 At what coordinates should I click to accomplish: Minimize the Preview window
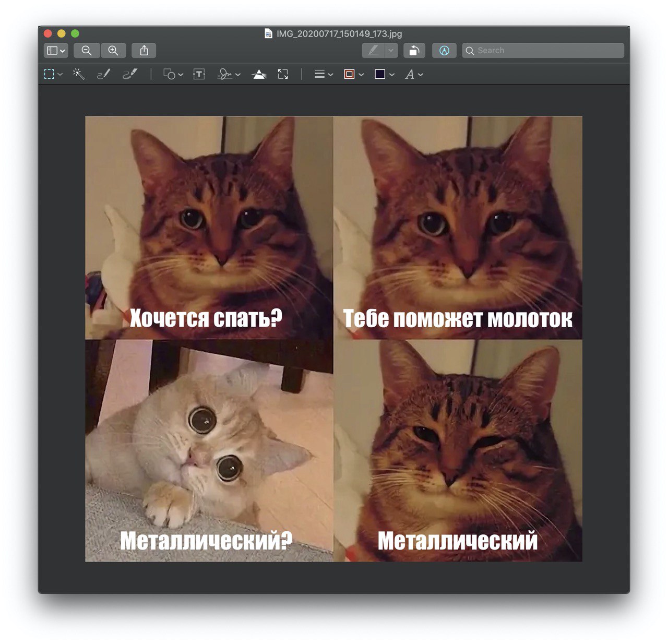pyautogui.click(x=62, y=33)
